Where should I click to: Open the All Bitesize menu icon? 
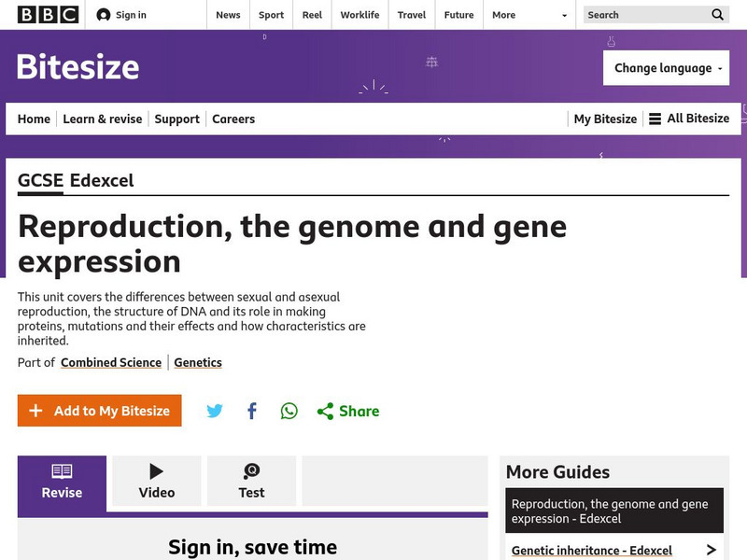pos(655,119)
